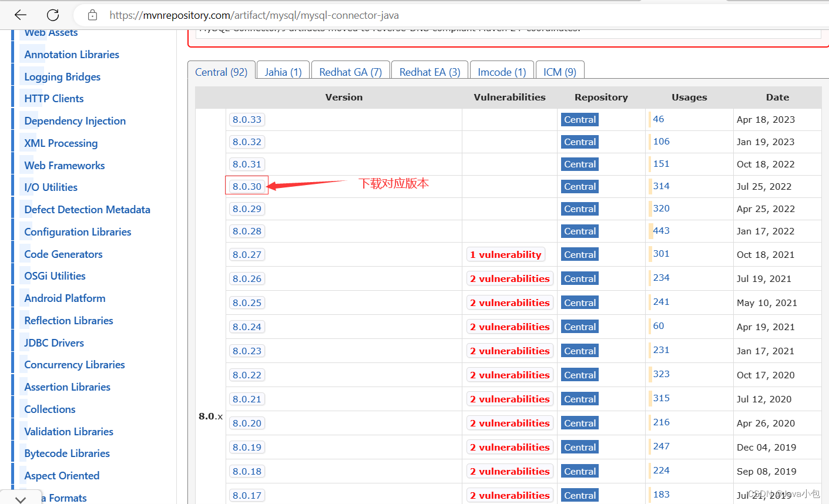
Task: Open version 8.0.23 link
Action: tap(247, 351)
